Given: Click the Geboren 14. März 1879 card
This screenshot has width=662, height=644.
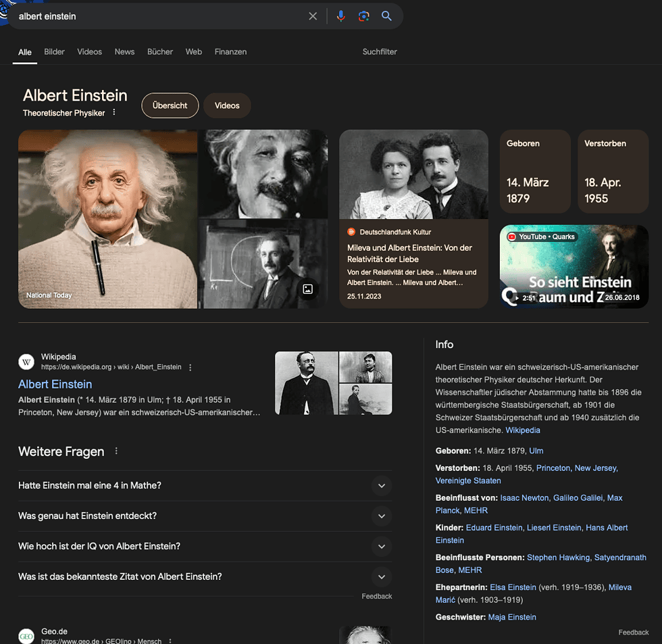Looking at the screenshot, I should pos(535,172).
